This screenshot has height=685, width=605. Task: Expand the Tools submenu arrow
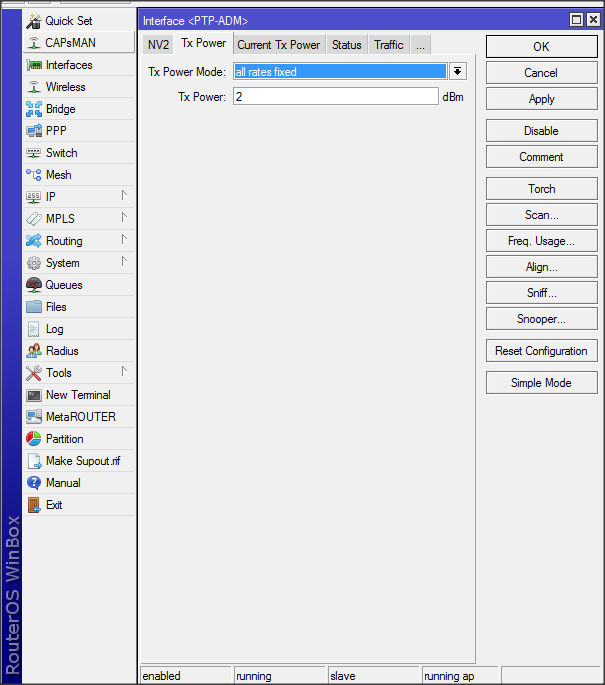coord(124,371)
